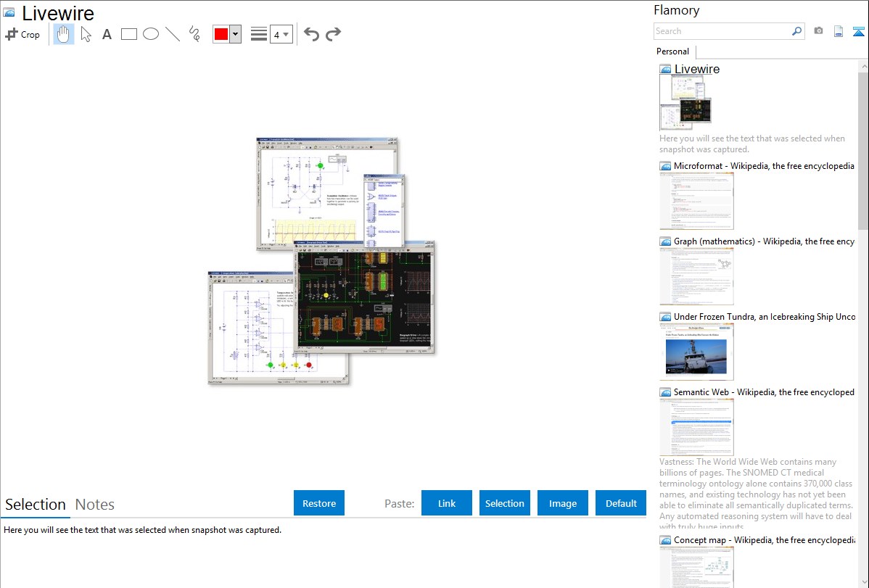This screenshot has height=588, width=869.
Task: Click icon beside Under Frozen Tundra entry
Action: (665, 316)
